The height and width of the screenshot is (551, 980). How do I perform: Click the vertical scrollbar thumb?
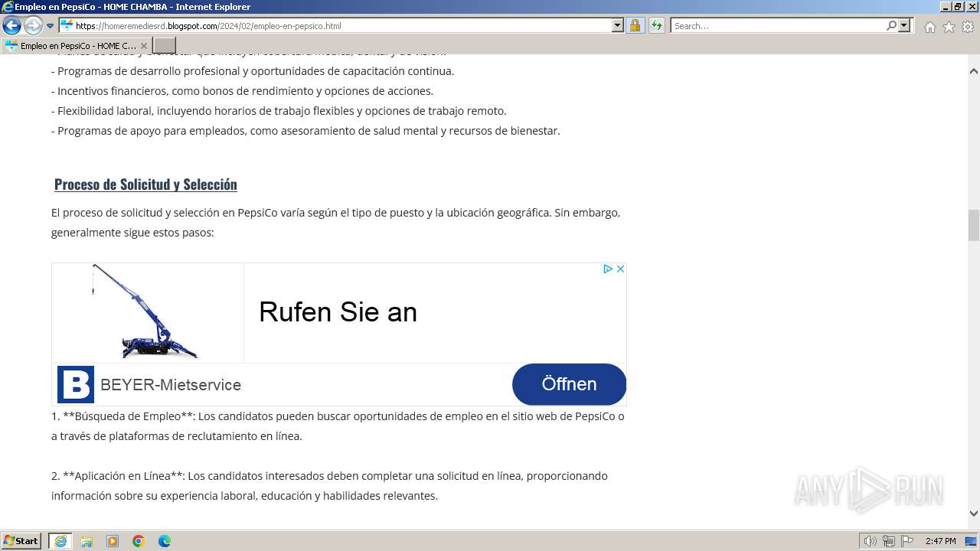pyautogui.click(x=973, y=226)
